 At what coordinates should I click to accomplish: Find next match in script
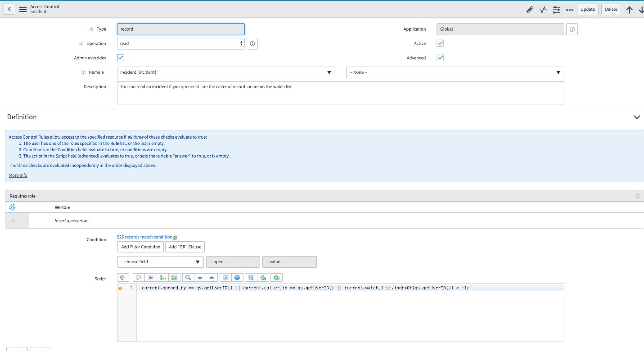coord(200,278)
